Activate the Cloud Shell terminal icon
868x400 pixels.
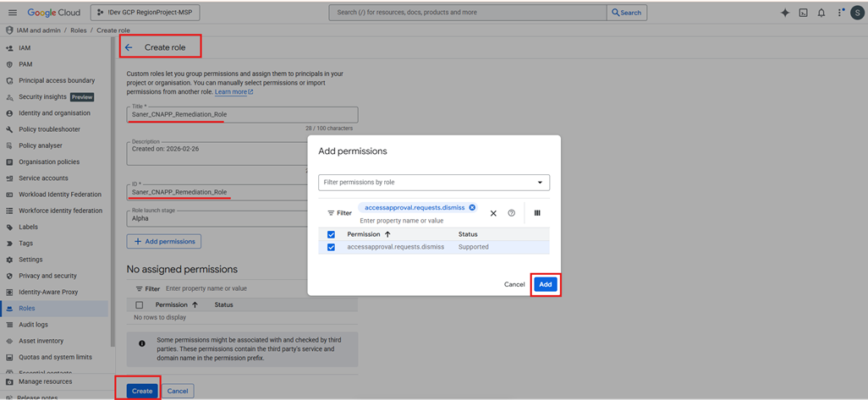[803, 13]
